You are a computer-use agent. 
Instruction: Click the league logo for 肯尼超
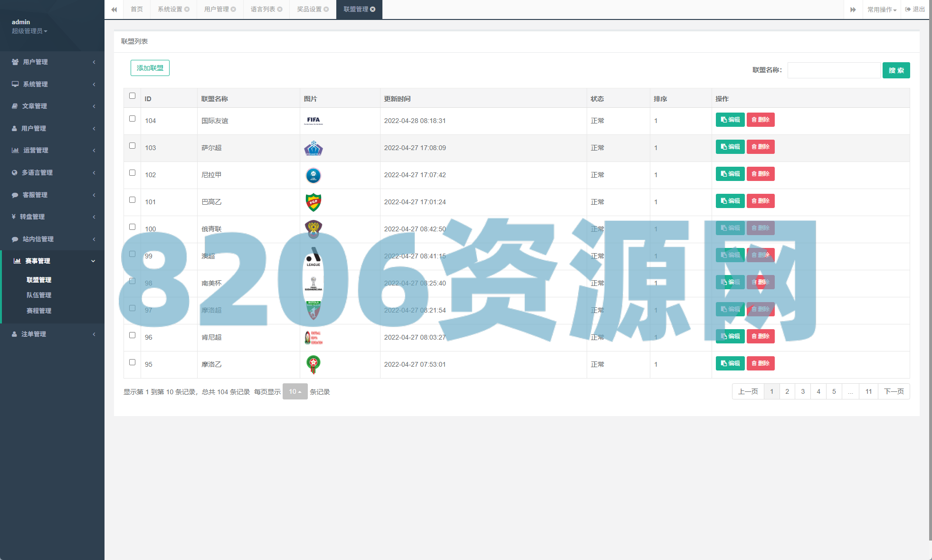tap(314, 338)
